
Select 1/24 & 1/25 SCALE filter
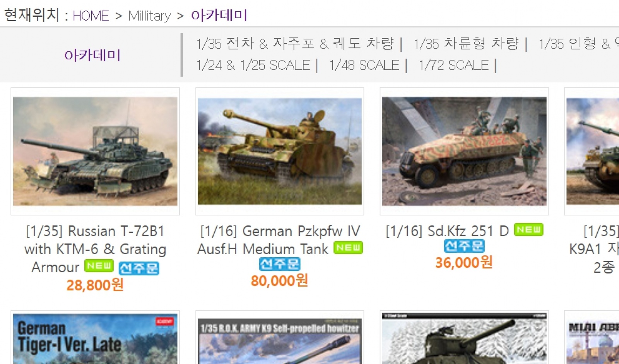click(253, 65)
